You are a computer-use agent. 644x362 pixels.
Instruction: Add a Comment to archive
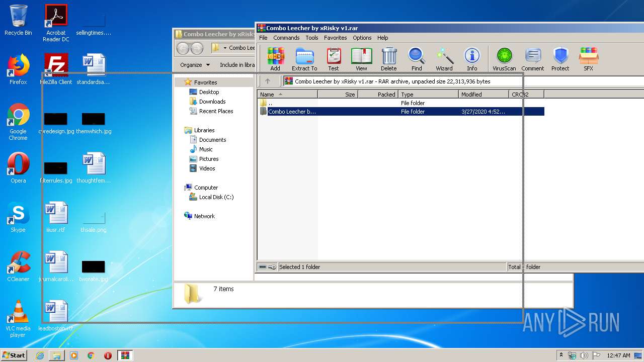533,59
